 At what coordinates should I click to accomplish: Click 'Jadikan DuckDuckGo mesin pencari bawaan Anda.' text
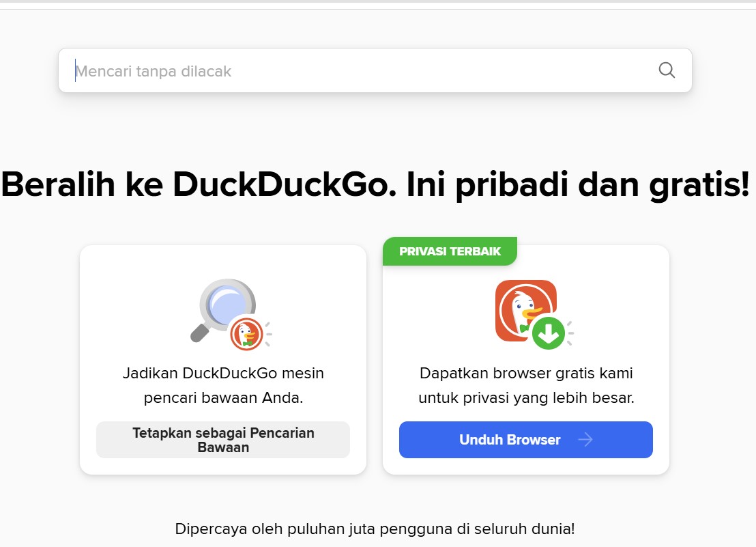tap(223, 385)
